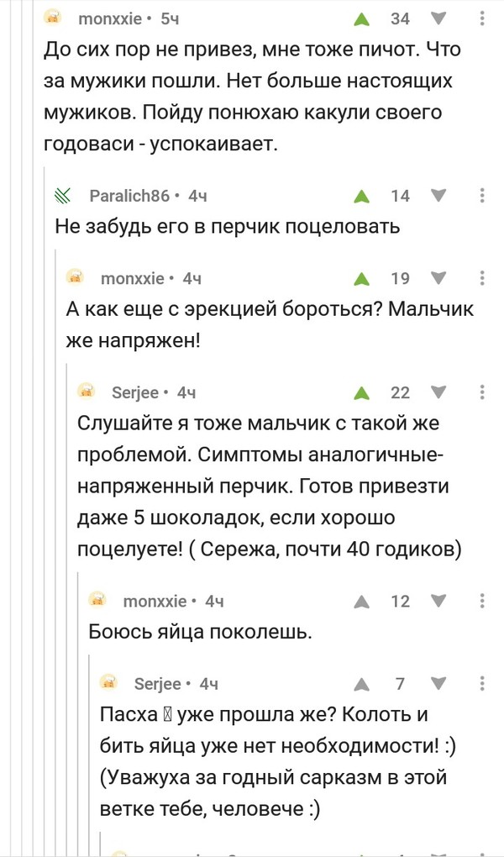The height and width of the screenshot is (857, 504).
Task: Upvote Serjee's comment with score 22
Action: pyautogui.click(x=361, y=392)
